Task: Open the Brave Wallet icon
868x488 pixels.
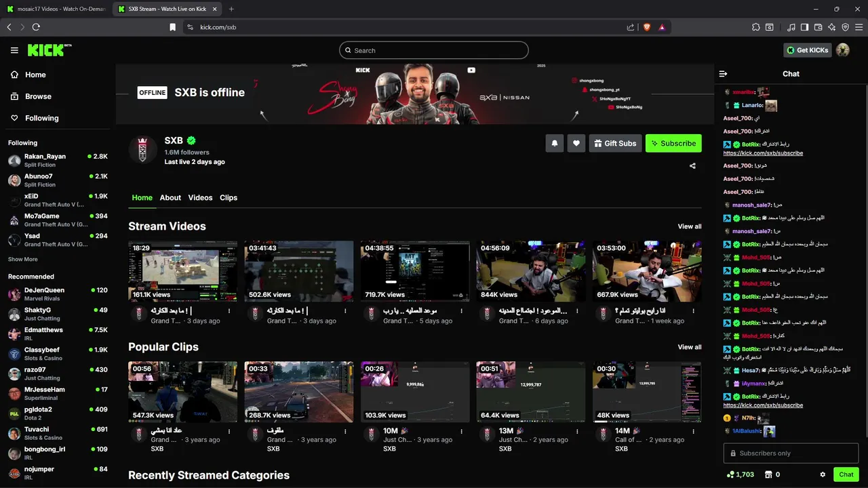Action: tap(818, 27)
